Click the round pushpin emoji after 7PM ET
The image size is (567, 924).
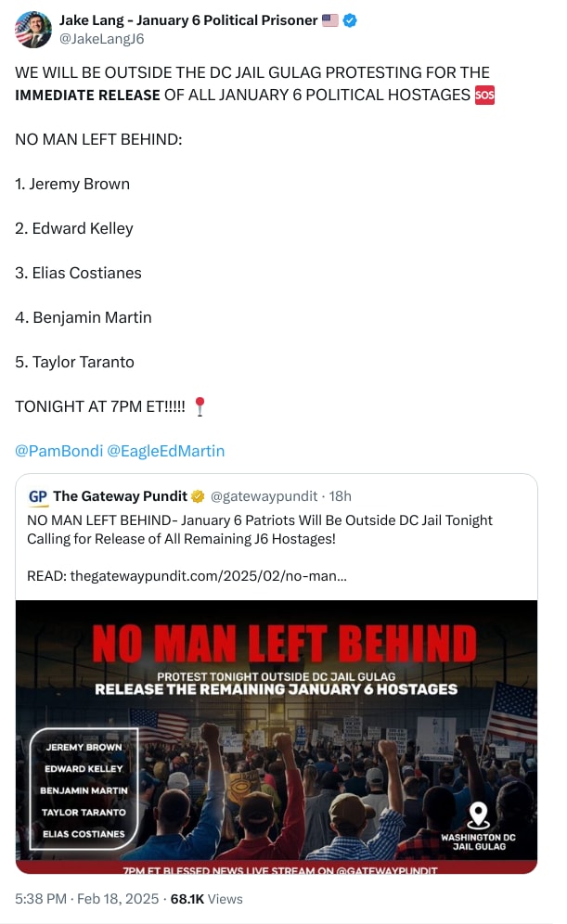click(200, 406)
